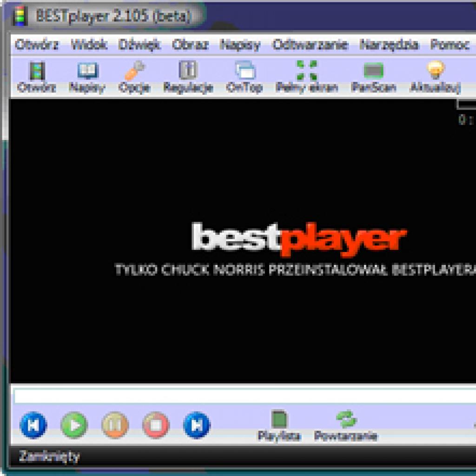Toggle the PanScan icon

tap(374, 71)
